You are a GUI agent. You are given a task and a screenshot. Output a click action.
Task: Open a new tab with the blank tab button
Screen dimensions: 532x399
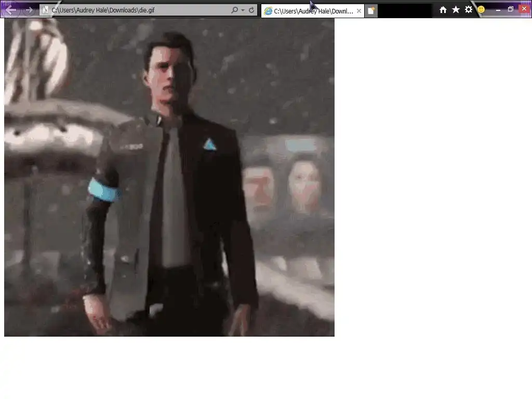click(x=371, y=11)
